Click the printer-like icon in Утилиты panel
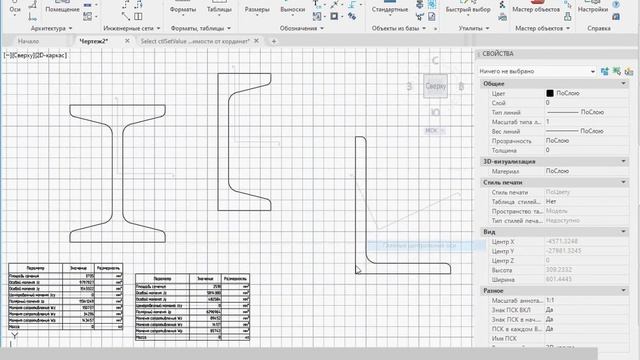 pyautogui.click(x=503, y=16)
